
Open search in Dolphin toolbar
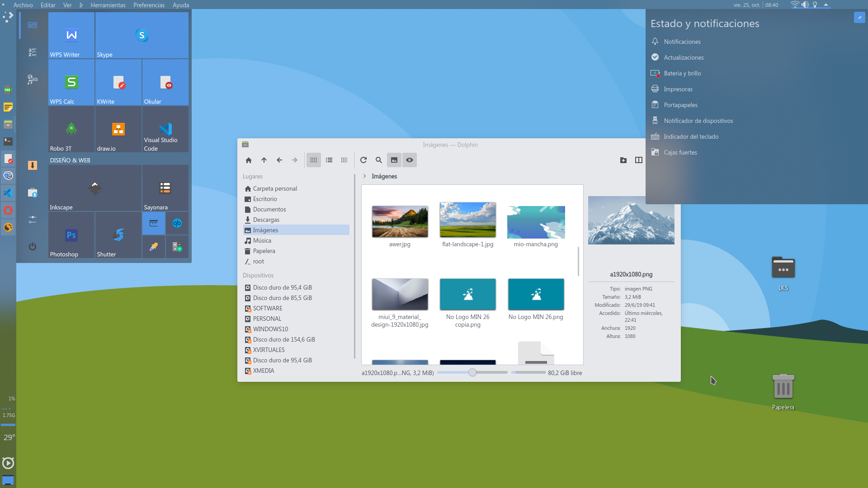tap(379, 160)
